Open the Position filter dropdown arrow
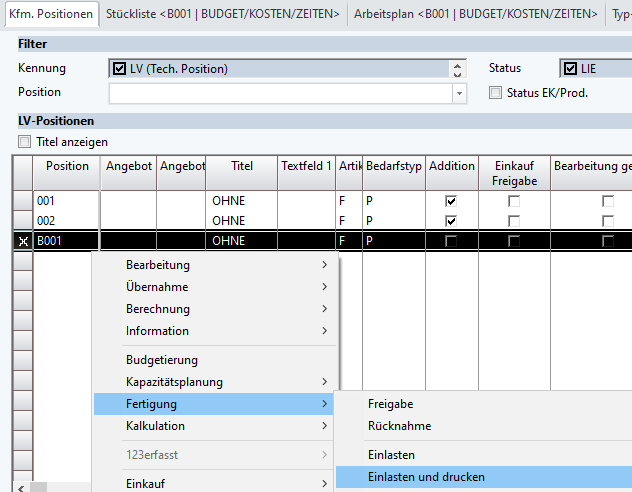Screen dimensions: 632x492 coord(459,93)
